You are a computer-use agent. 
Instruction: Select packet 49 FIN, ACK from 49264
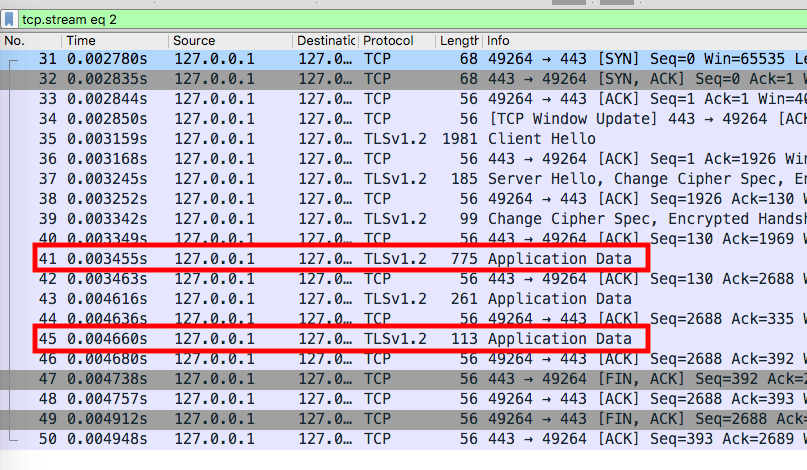pos(404,419)
